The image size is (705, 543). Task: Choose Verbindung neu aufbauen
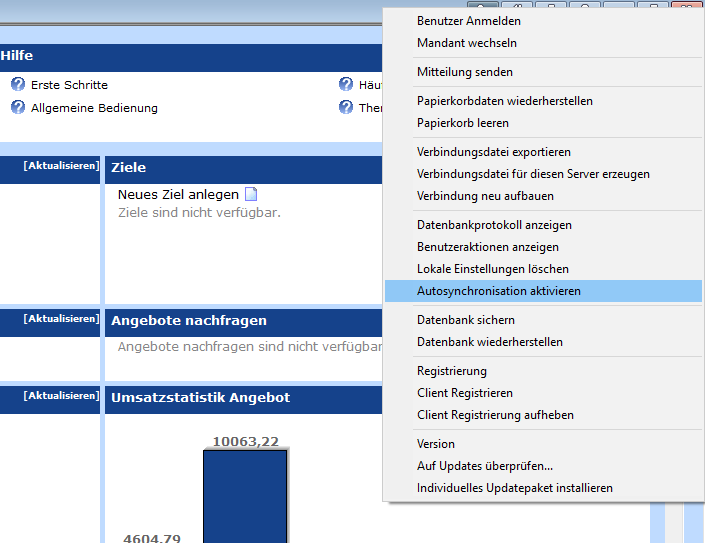(x=543, y=196)
